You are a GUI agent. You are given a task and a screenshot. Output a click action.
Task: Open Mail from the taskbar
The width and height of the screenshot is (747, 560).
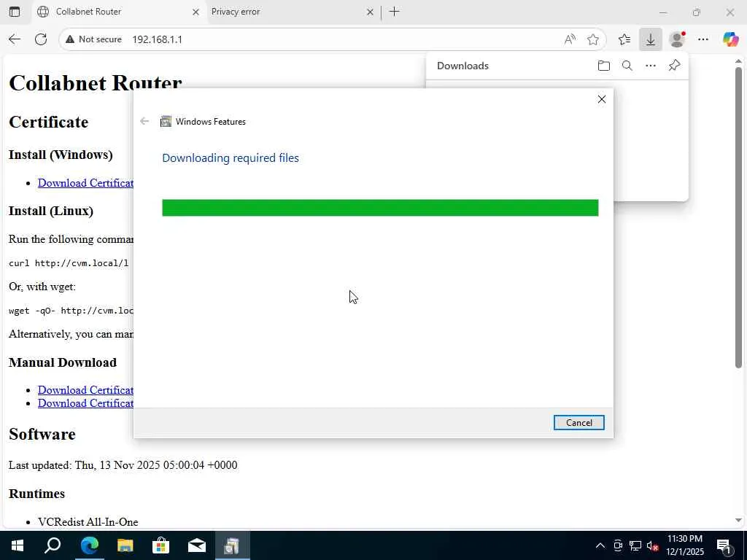(x=197, y=545)
